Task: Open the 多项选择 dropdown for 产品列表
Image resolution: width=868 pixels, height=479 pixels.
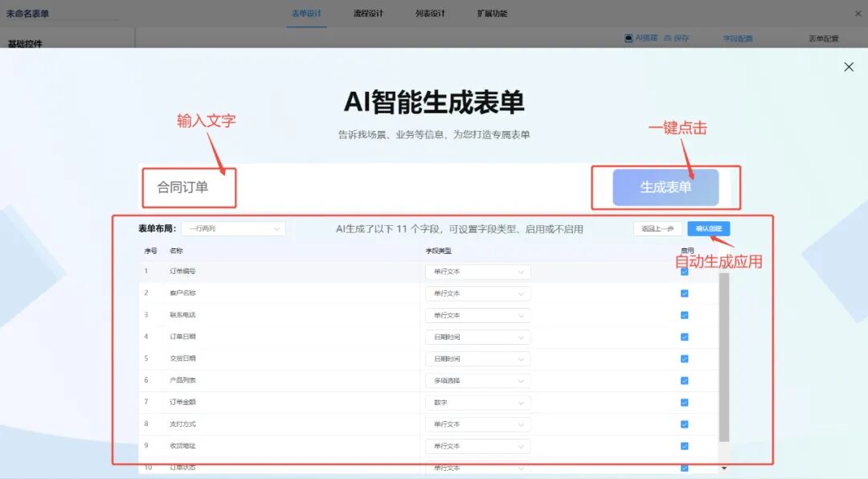Action: pos(478,380)
